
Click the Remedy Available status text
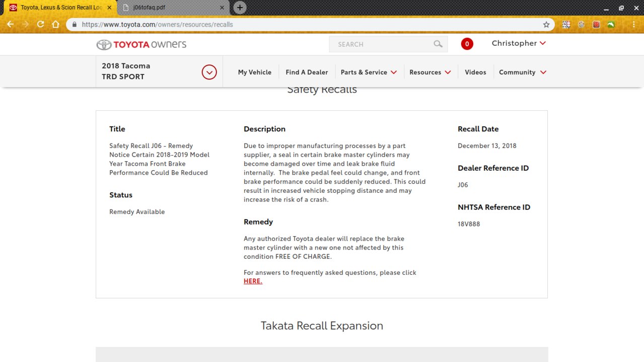[137, 212]
